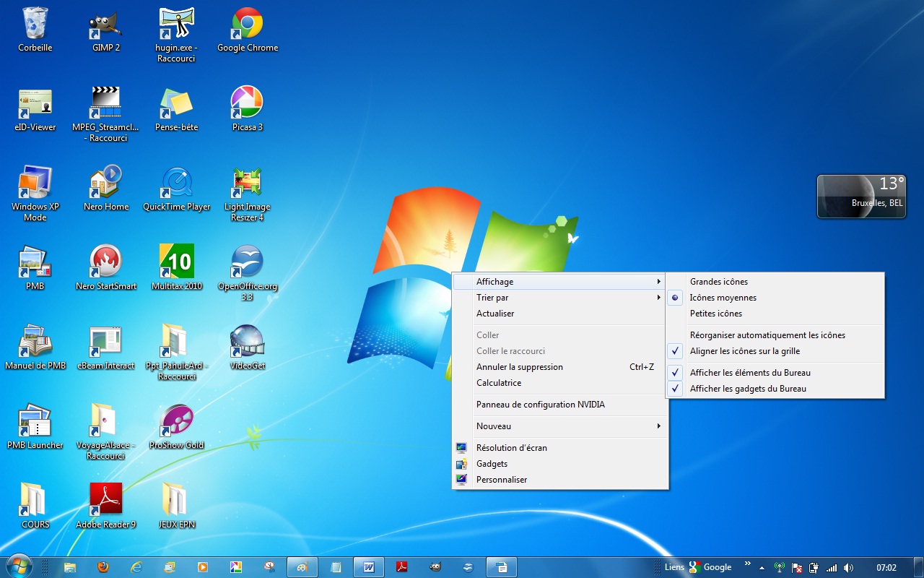The height and width of the screenshot is (578, 924).
Task: Uncheck Afficher les gadgets du Bureau
Action: click(775, 389)
